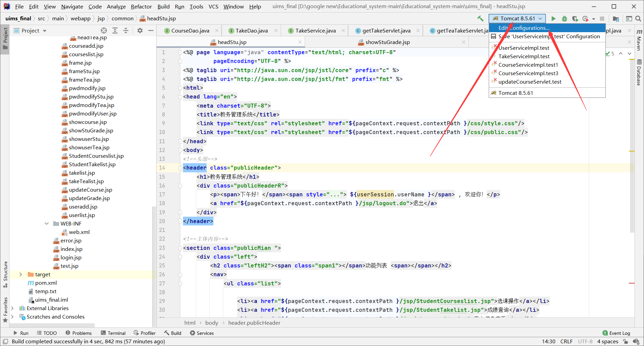Open web.xml in project tree

click(79, 232)
